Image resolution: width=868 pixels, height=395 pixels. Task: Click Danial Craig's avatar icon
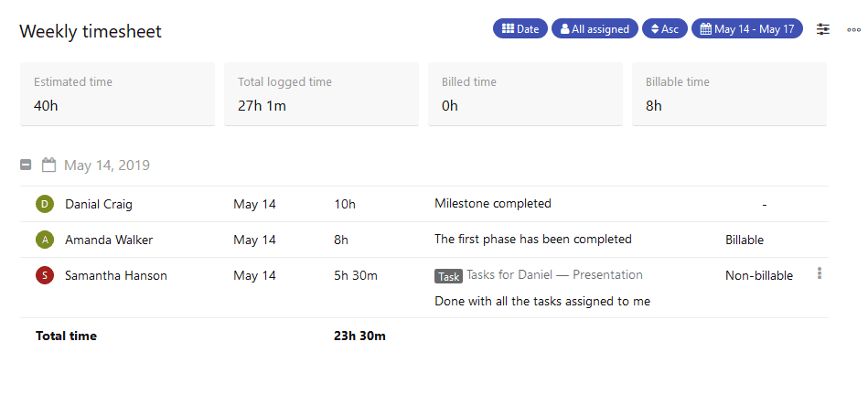pyautogui.click(x=45, y=204)
